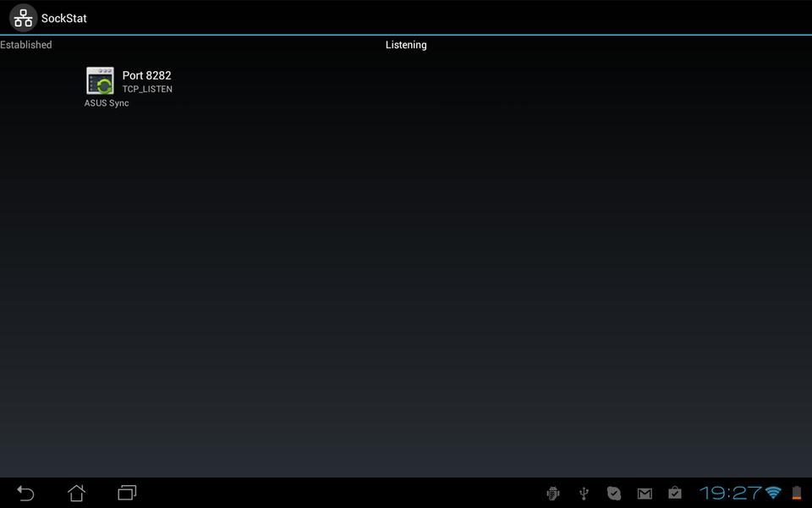Tap the ASUS Sync app icon
The image size is (812, 508).
point(100,81)
